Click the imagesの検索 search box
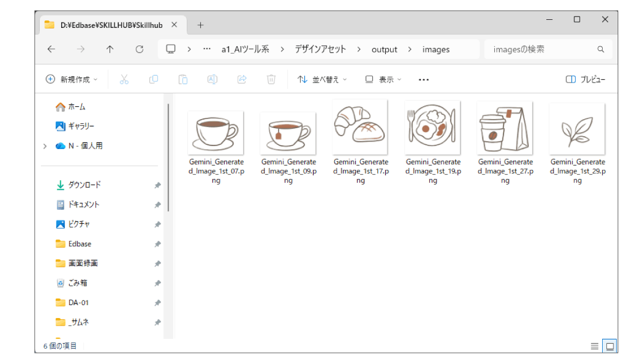The height and width of the screenshot is (362, 644). click(548, 49)
